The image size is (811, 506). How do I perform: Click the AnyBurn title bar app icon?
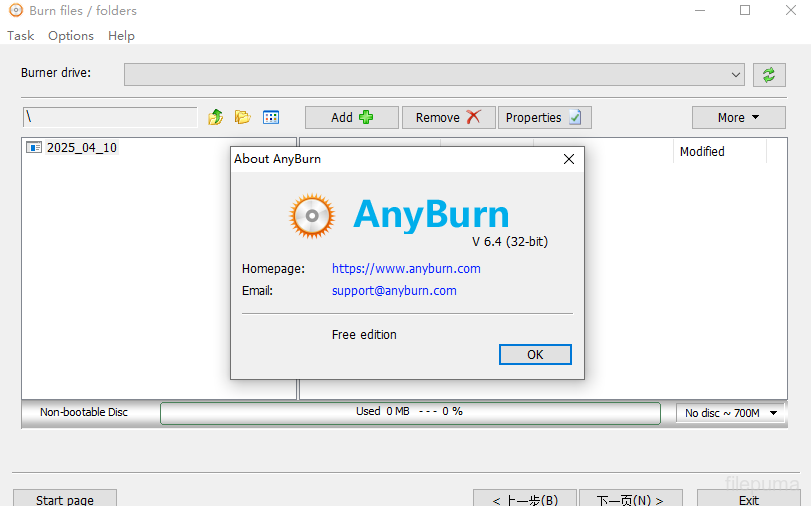pyautogui.click(x=16, y=10)
